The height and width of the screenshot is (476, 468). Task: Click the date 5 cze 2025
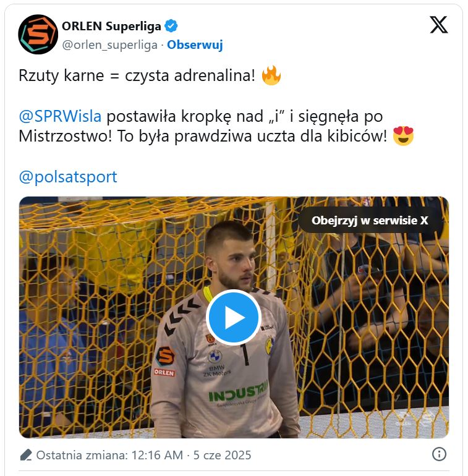[x=222, y=455]
